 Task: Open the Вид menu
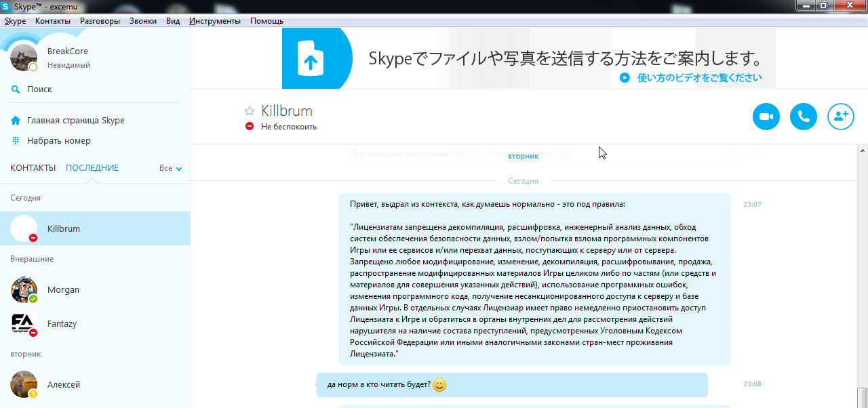173,21
